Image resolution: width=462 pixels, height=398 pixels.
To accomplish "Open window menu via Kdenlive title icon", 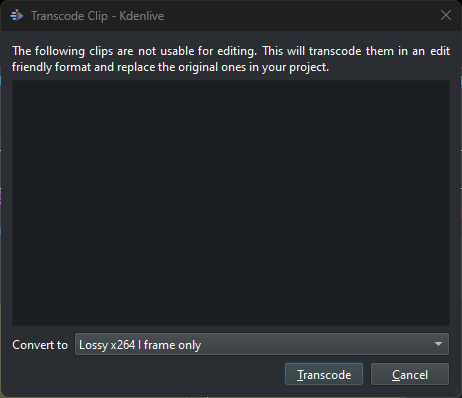I will [17, 15].
